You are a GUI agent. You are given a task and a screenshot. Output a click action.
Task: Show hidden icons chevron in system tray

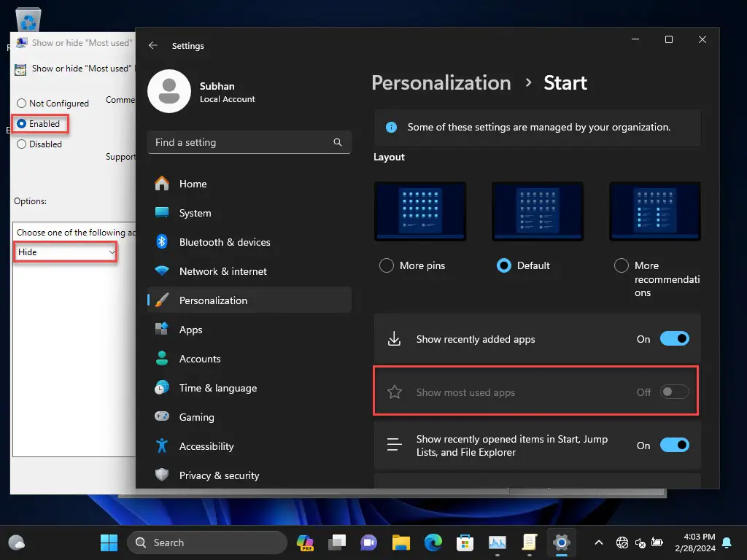[x=599, y=542]
